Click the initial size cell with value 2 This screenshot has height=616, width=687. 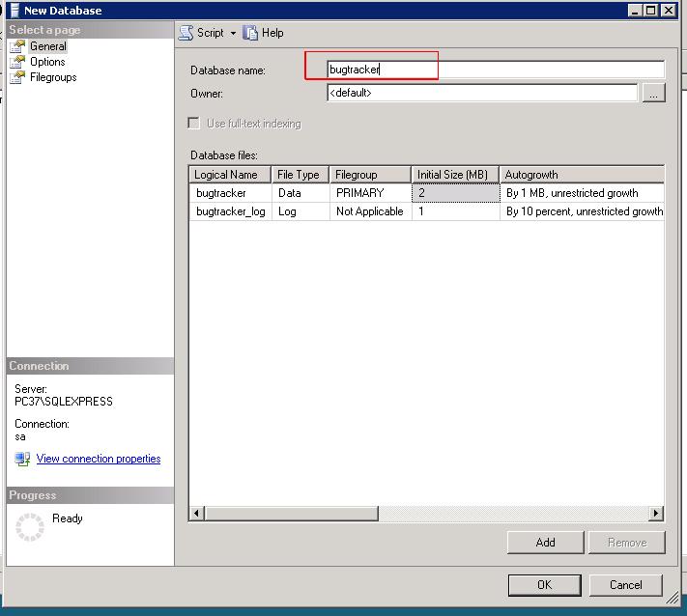click(x=456, y=193)
